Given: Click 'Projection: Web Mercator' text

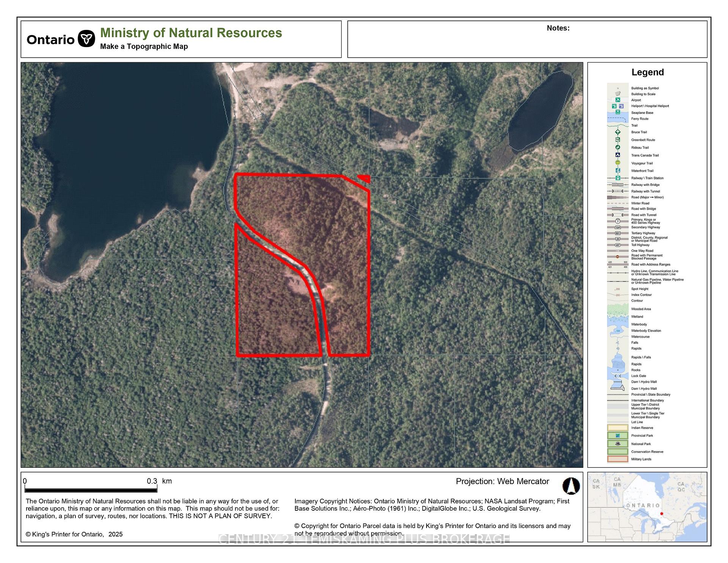Looking at the screenshot, I should point(502,481).
